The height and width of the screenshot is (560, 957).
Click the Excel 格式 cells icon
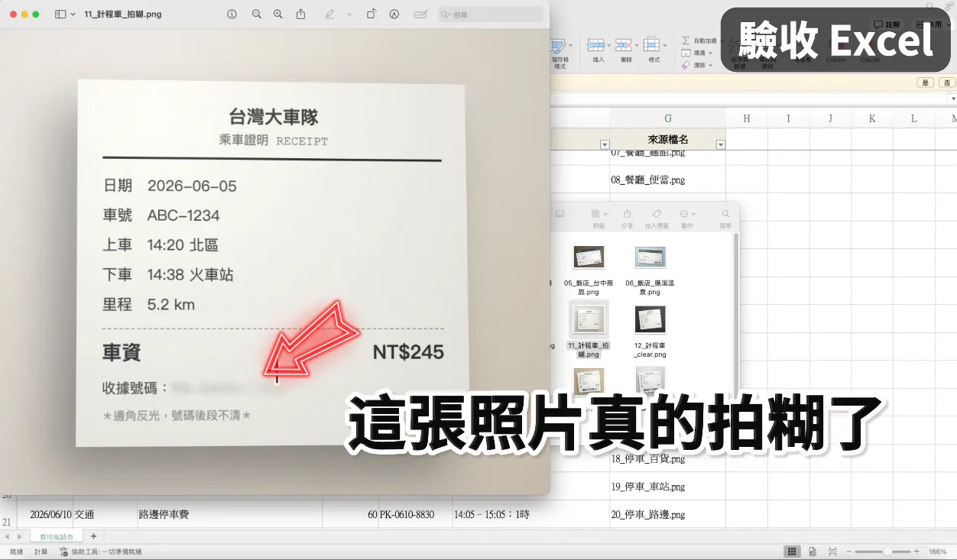[x=651, y=45]
